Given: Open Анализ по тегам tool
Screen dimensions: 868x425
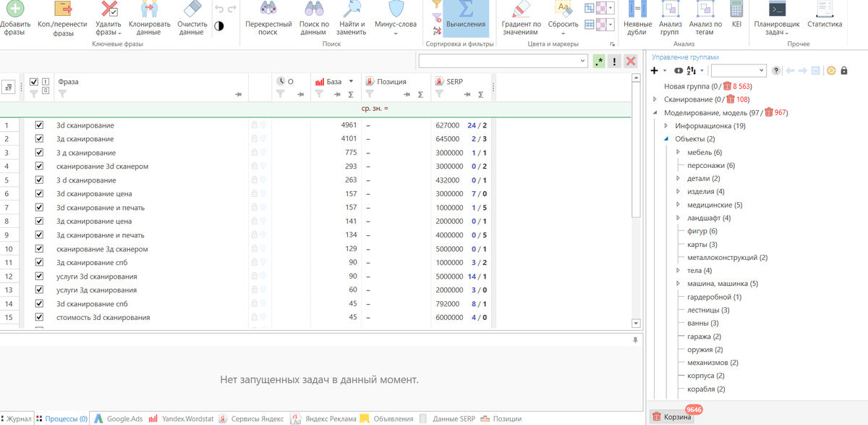Looking at the screenshot, I should pyautogui.click(x=705, y=18).
